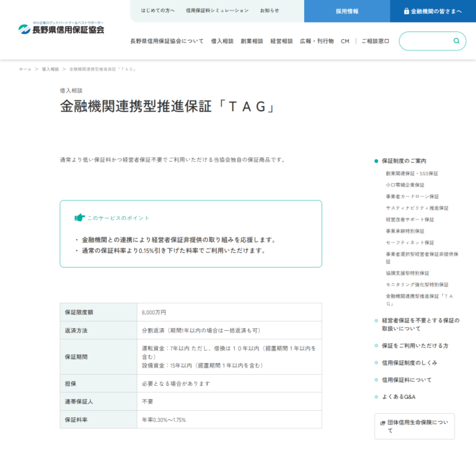Image resolution: width=476 pixels, height=465 pixels.
Task: Open 保証をご利用いただける方 sidebar item
Action: tap(415, 345)
